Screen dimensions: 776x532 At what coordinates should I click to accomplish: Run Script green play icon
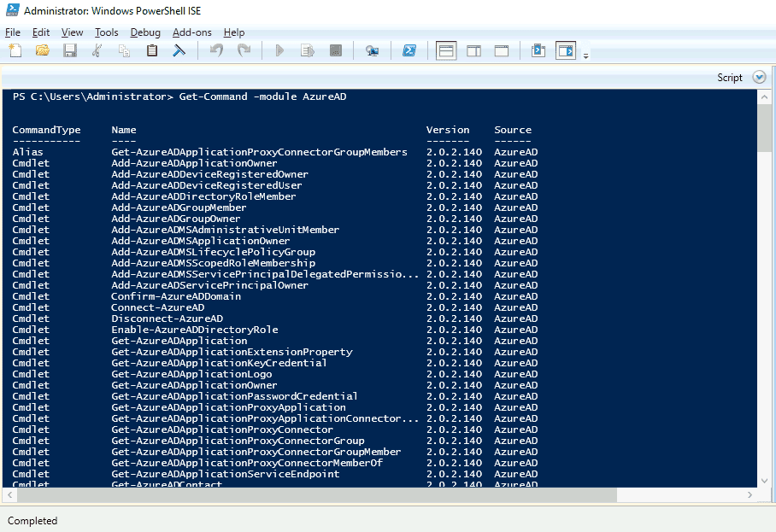click(x=279, y=50)
